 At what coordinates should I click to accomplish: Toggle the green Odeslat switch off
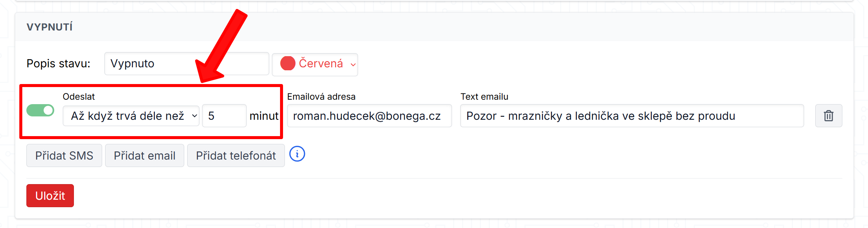40,110
